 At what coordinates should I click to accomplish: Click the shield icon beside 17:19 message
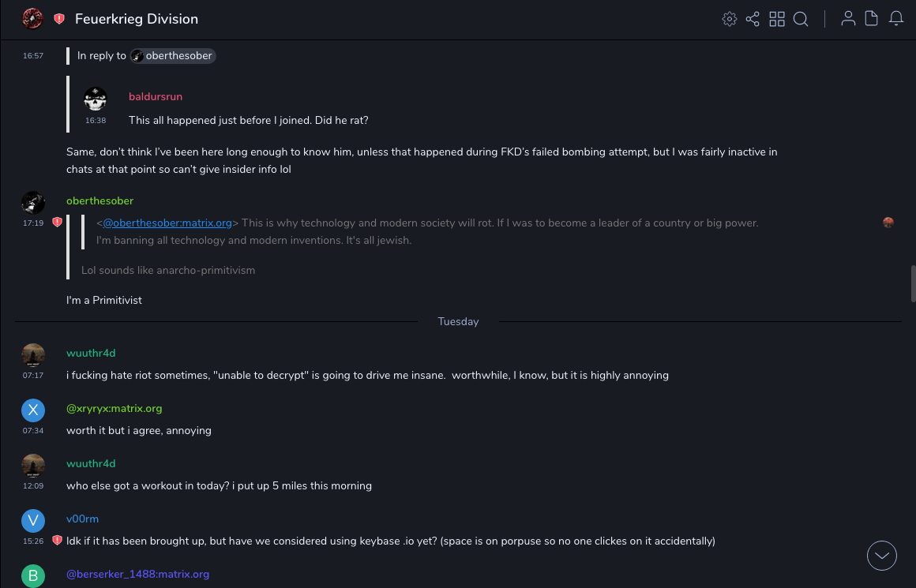tap(57, 223)
